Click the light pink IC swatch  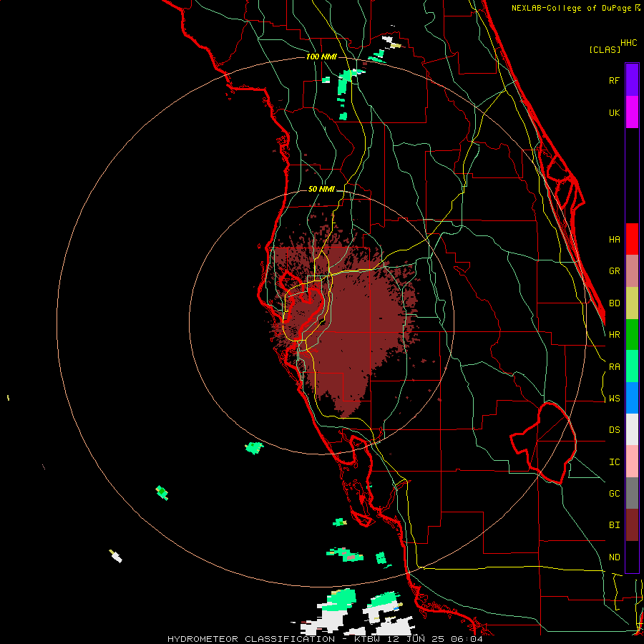click(632, 462)
